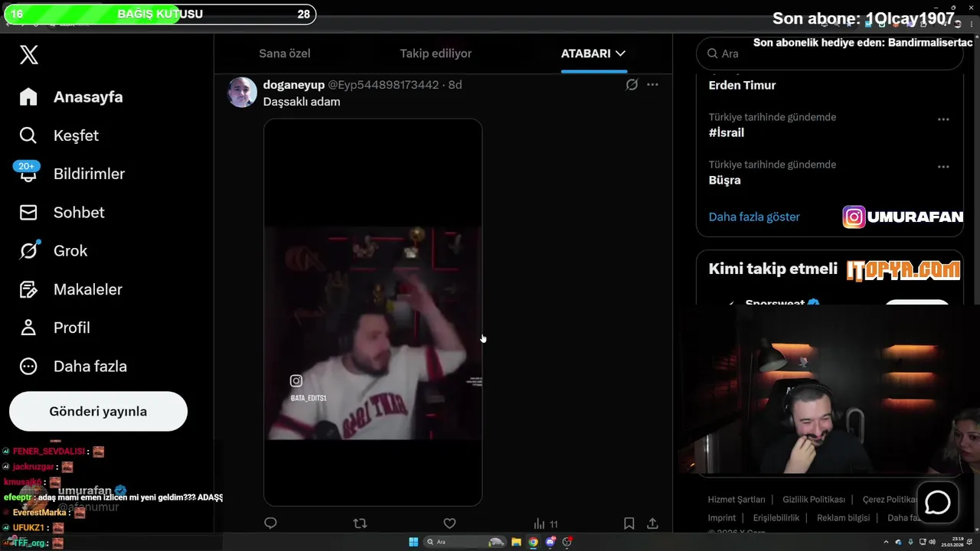The height and width of the screenshot is (551, 980).
Task: Like the doganeyup tweet
Action: (x=449, y=523)
